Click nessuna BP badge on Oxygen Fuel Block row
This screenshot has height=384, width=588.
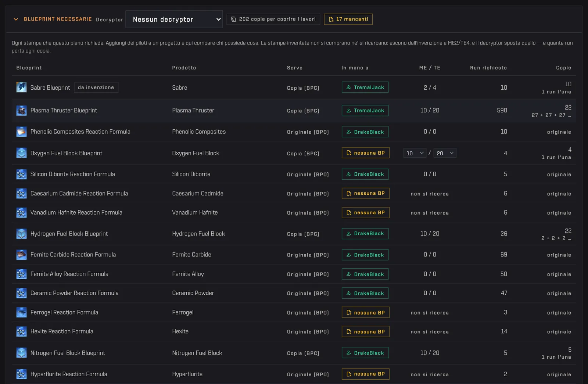pos(365,153)
